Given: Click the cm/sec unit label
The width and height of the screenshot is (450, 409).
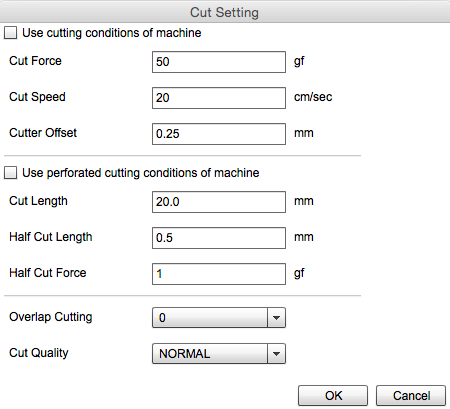Looking at the screenshot, I should pyautogui.click(x=313, y=97).
